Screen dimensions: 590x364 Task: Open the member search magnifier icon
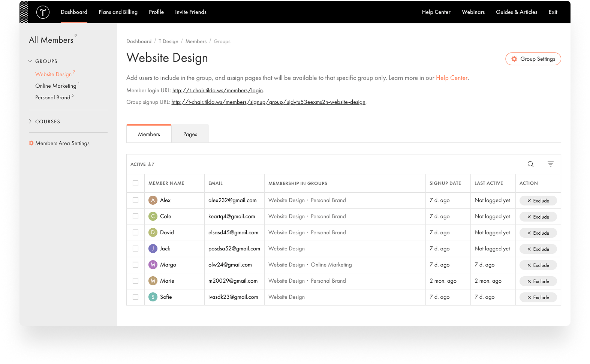point(530,164)
